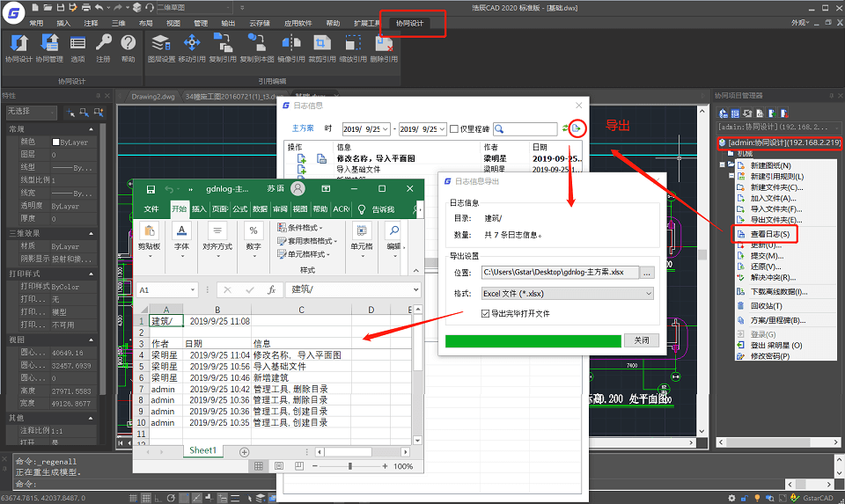Click the Excel save icon
This screenshot has width=845, height=504.
151,189
